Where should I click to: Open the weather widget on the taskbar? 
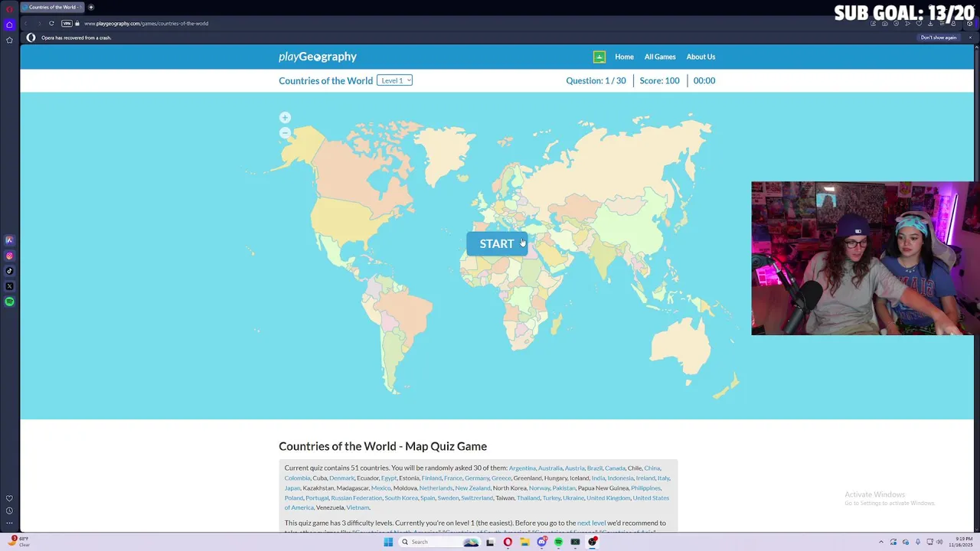point(19,542)
